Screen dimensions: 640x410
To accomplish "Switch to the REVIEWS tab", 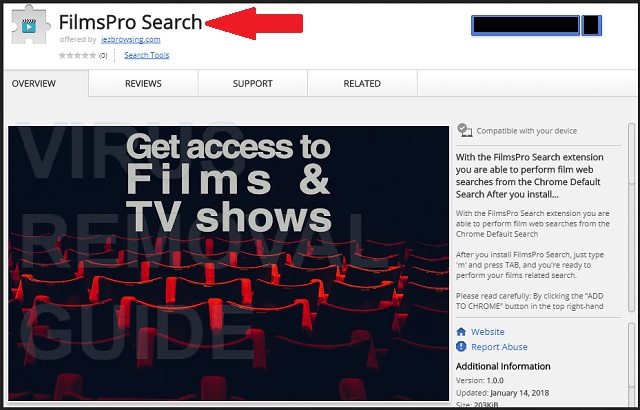I will 143,83.
